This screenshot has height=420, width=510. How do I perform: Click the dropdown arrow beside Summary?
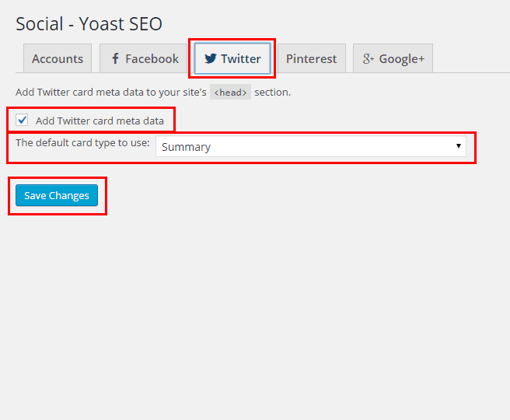[458, 146]
